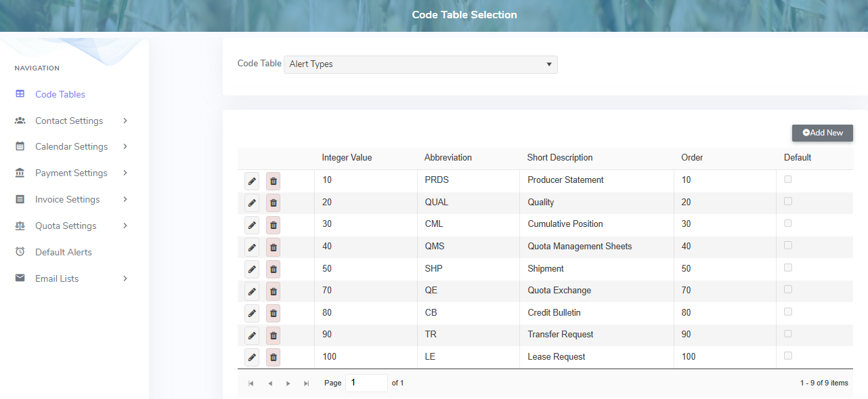
Task: Mark Transfer Request as default
Action: pyautogui.click(x=787, y=333)
